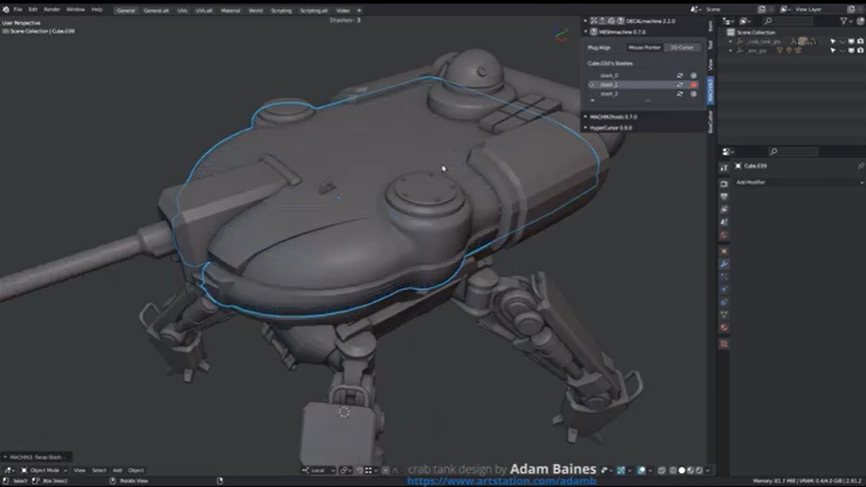The width and height of the screenshot is (866, 487).
Task: Expand stash list filter options triangle
Action: point(593,101)
